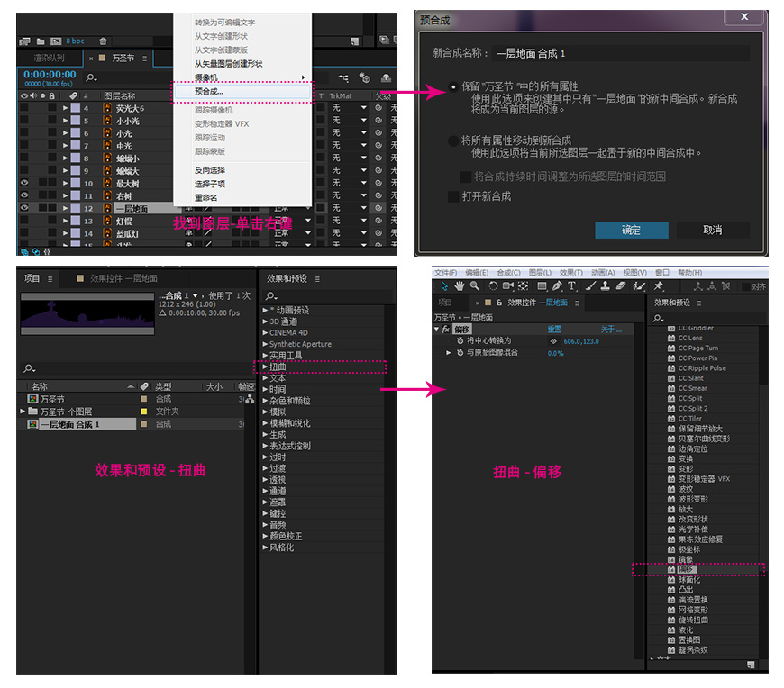784x688 pixels.
Task: Click the new folder icon beside 8 bpc
Action: [41, 41]
